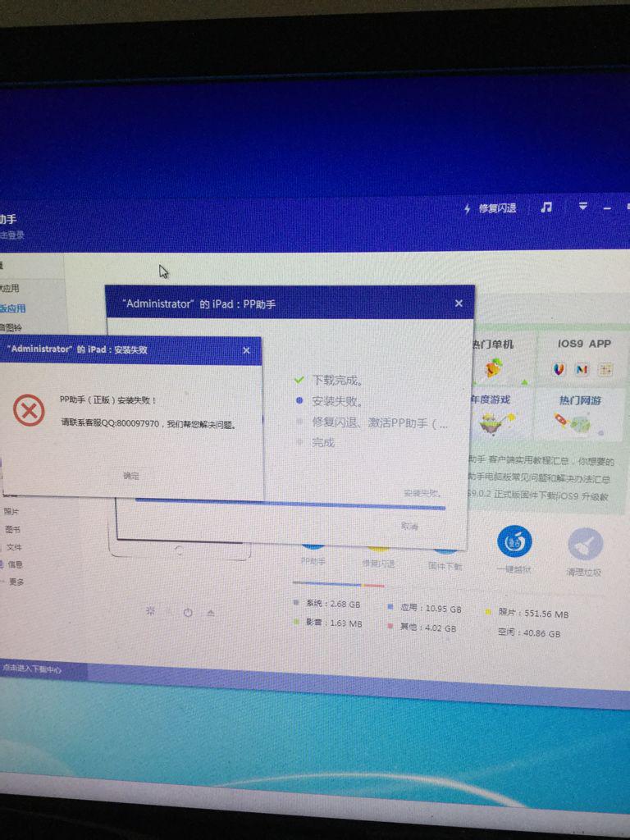This screenshot has width=630, height=840.
Task: Select 照片 in the left sidebar
Action: pyautogui.click(x=11, y=511)
